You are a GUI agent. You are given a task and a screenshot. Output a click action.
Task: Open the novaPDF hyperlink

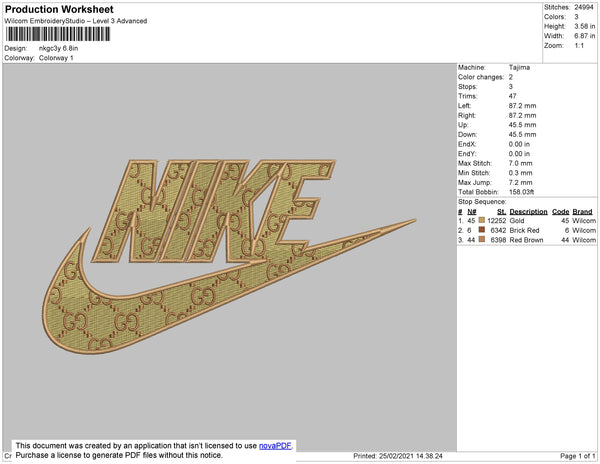[x=275, y=446]
